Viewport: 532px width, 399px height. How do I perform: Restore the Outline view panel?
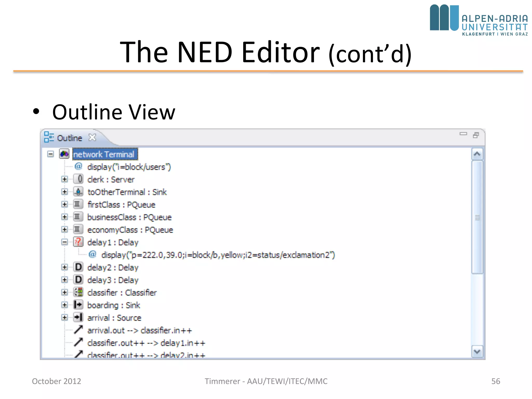coord(476,135)
